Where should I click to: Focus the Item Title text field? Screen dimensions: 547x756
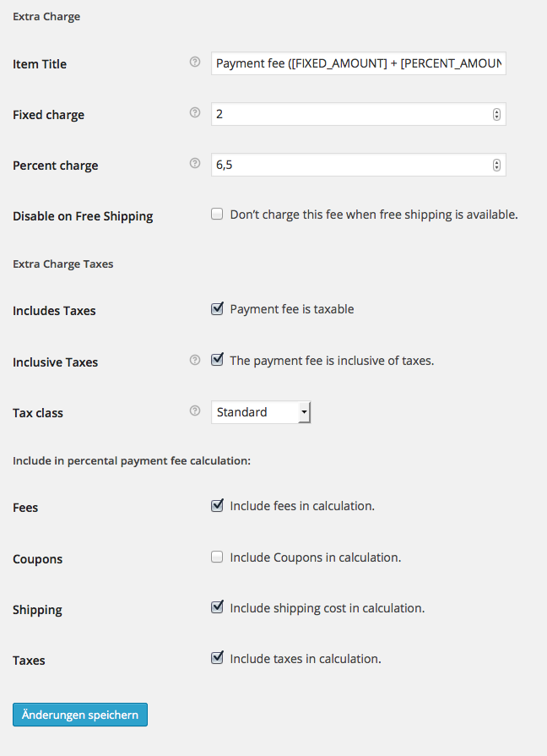(358, 63)
